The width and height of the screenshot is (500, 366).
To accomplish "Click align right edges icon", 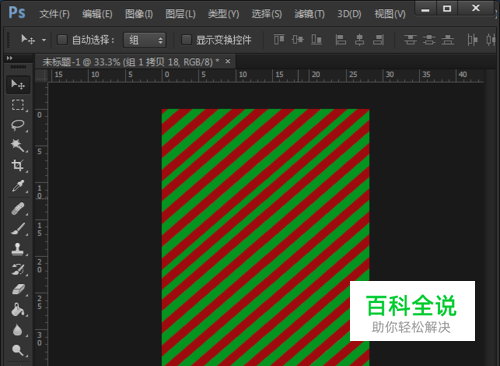I will pyautogui.click(x=378, y=40).
